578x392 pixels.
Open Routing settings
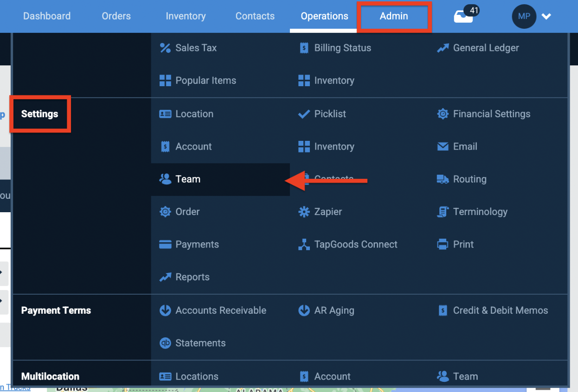469,179
